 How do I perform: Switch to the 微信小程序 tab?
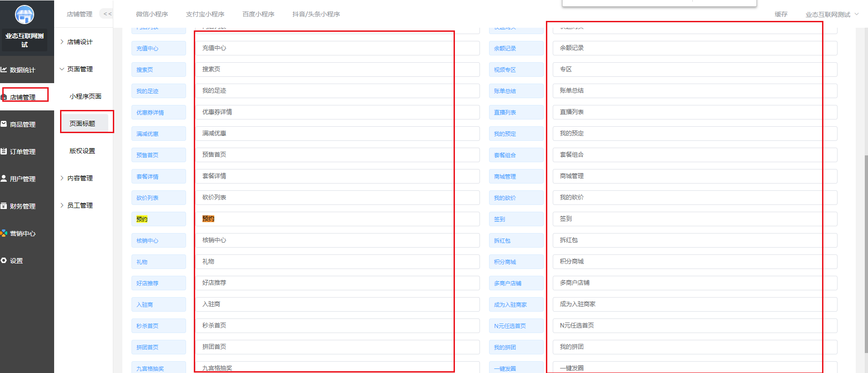(152, 14)
